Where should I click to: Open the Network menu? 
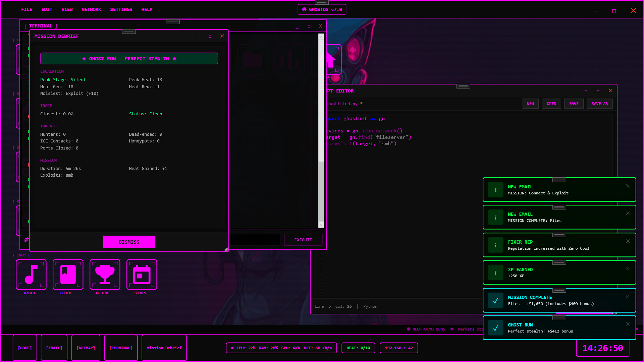91,9
